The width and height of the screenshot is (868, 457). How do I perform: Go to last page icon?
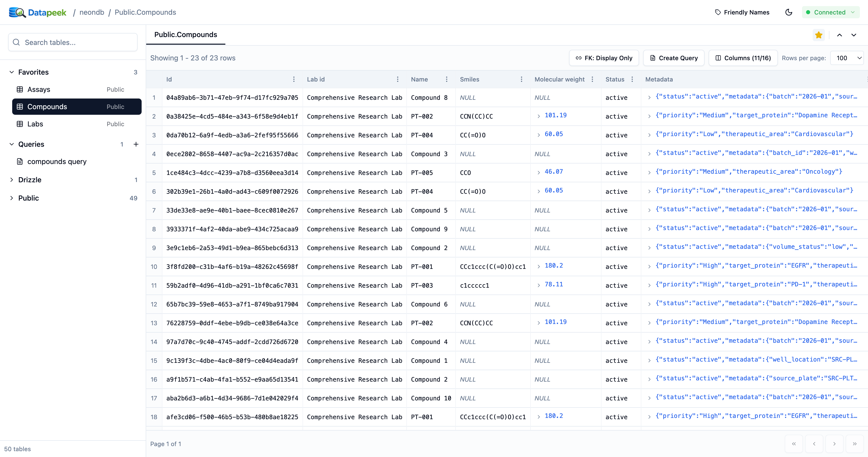coord(855,444)
